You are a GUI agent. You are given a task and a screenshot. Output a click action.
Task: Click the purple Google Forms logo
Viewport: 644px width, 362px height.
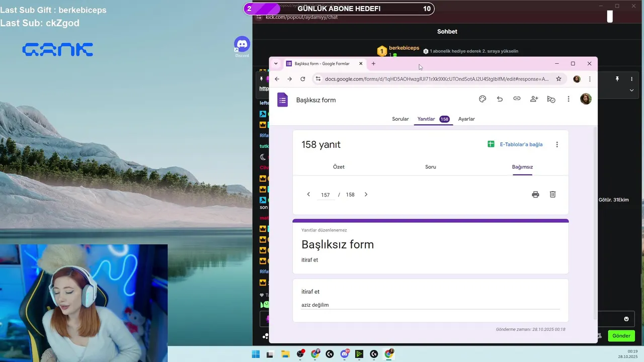pyautogui.click(x=283, y=100)
